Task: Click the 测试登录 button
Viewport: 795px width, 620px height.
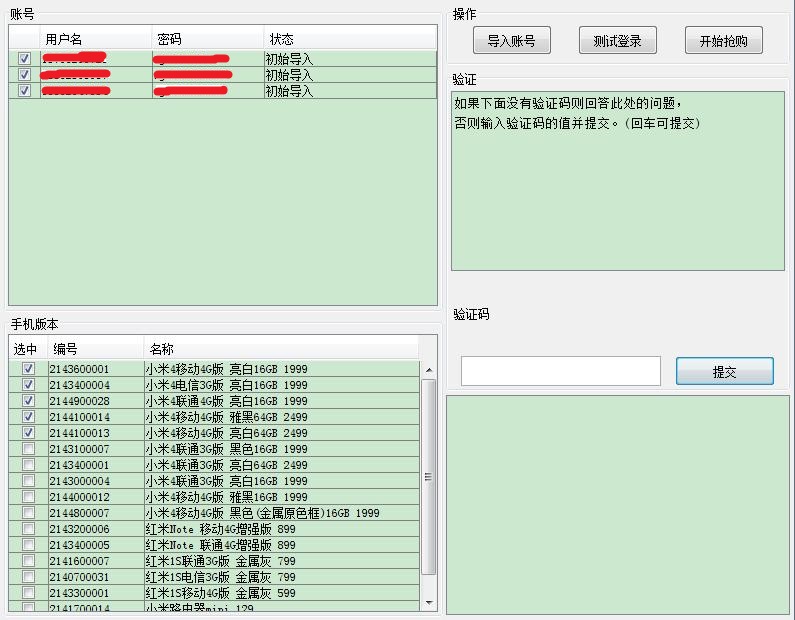Action: point(618,41)
